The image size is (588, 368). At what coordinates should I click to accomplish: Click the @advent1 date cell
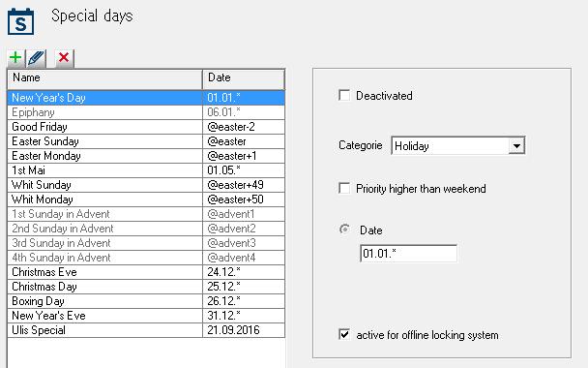244,214
